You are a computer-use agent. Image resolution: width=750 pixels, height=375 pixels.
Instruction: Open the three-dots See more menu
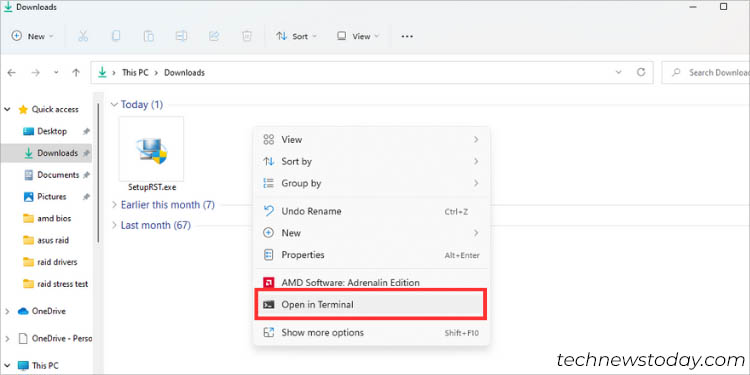click(407, 36)
